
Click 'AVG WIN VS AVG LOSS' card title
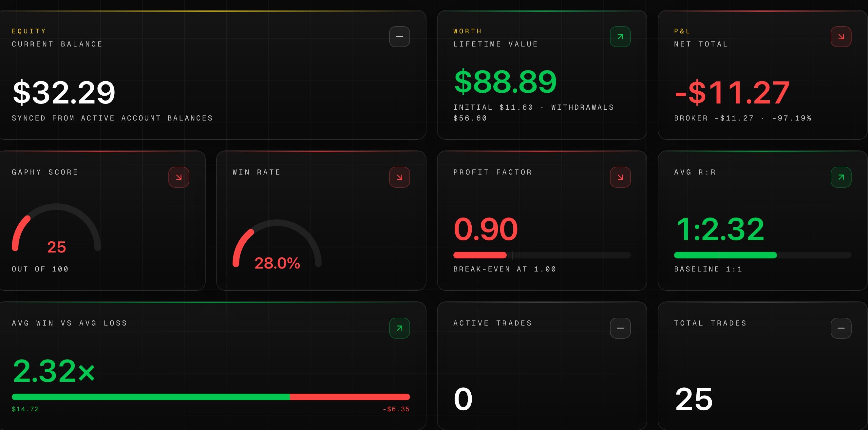[69, 323]
